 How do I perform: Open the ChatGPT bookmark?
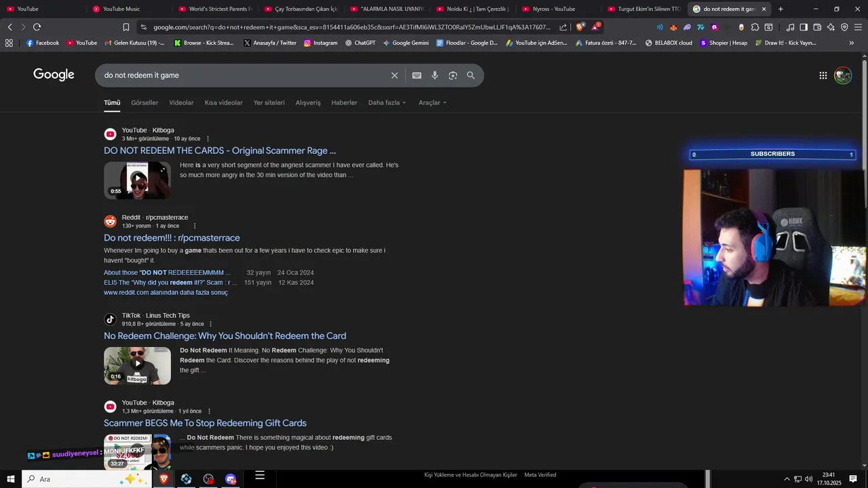point(360,43)
